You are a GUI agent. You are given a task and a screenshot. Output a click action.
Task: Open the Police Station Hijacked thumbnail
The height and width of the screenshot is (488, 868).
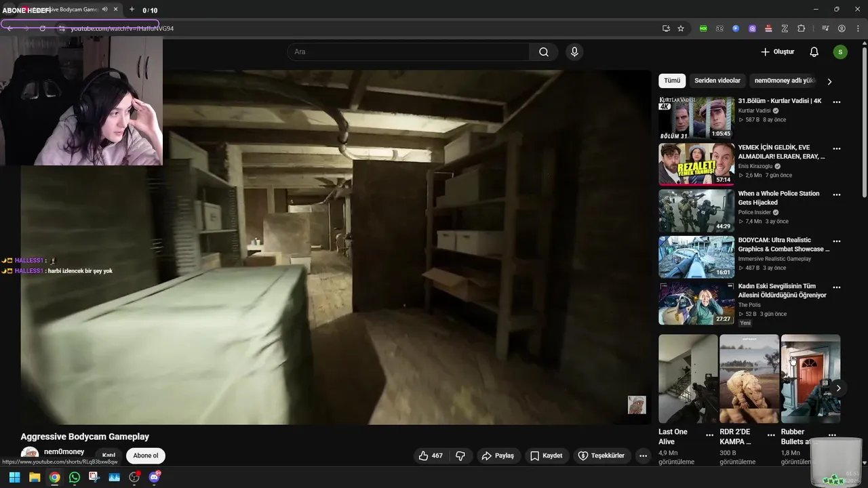click(696, 210)
